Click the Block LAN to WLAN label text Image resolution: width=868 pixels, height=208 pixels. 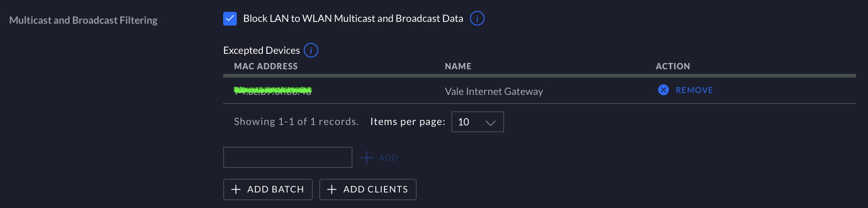(x=353, y=19)
